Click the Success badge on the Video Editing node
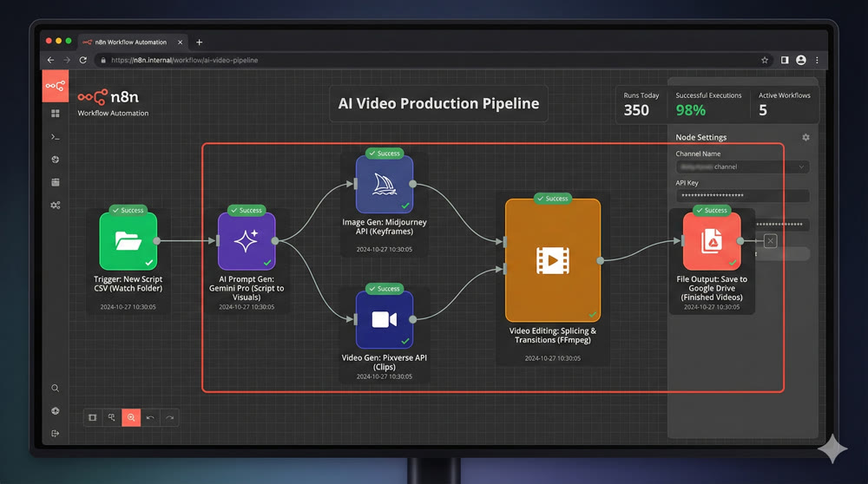 pos(552,198)
